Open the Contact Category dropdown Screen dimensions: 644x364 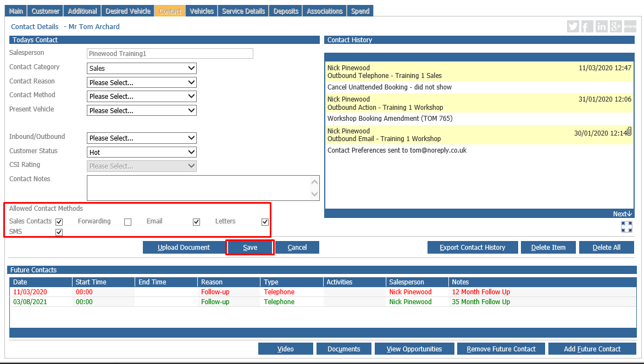[142, 68]
